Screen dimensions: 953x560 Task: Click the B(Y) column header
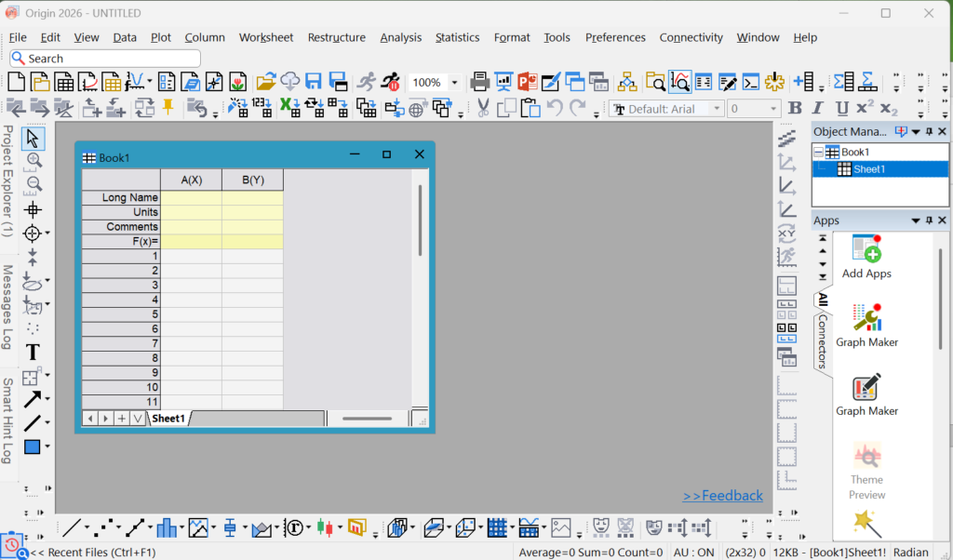pyautogui.click(x=253, y=180)
